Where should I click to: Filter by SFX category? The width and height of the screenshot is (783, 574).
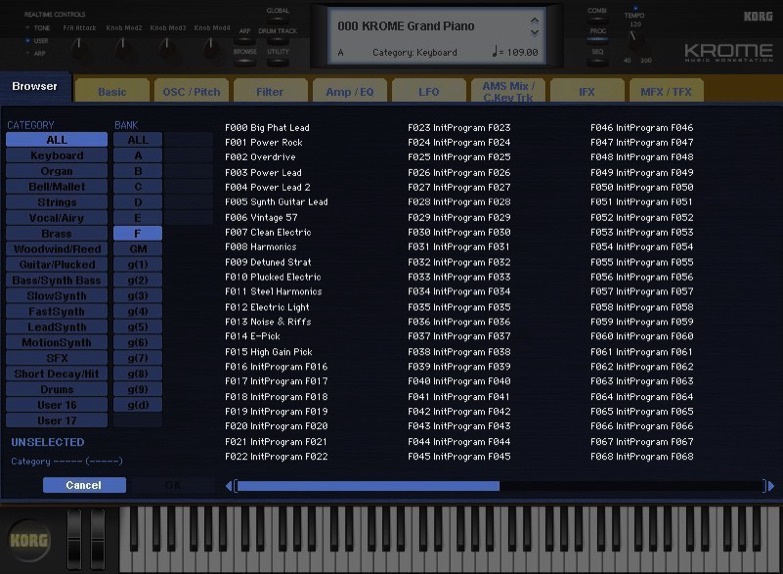57,358
